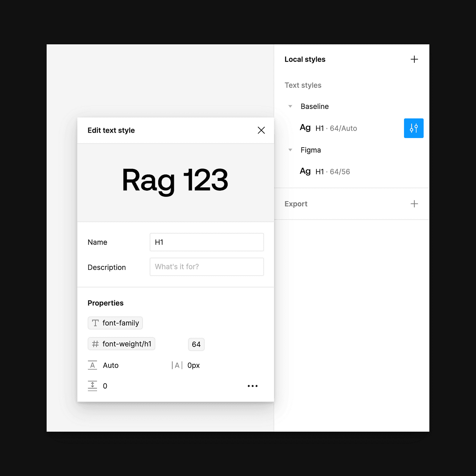The image size is (476, 476).
Task: Click the font-family variable chip
Action: coord(115,323)
